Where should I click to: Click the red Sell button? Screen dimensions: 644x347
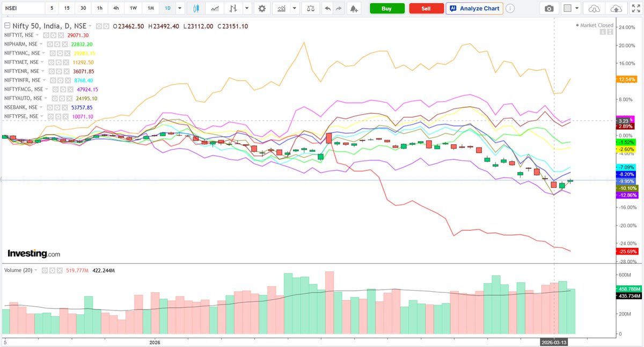[x=426, y=9]
